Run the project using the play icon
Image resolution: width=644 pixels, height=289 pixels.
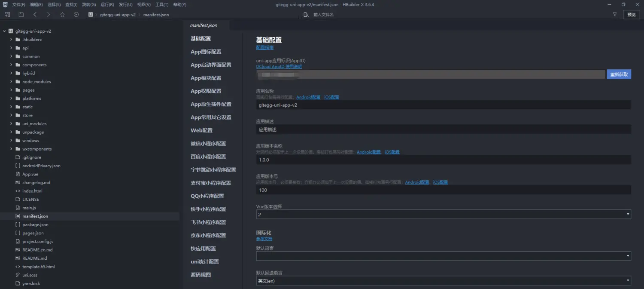pyautogui.click(x=76, y=14)
